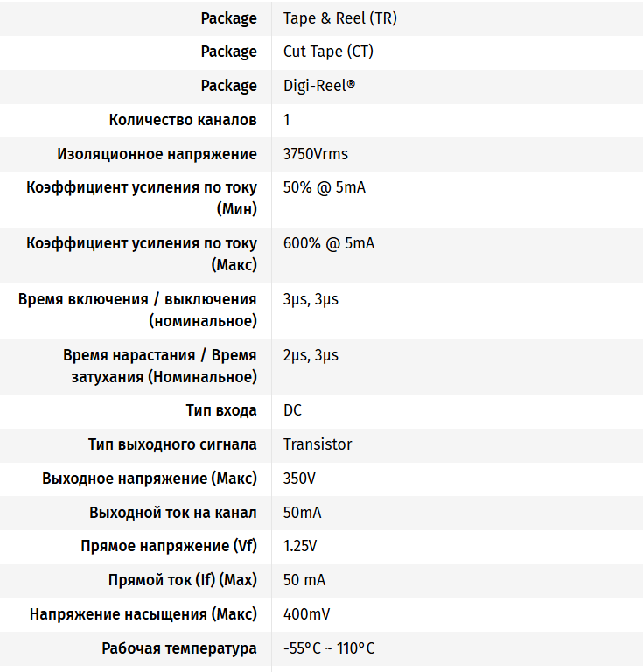Image resolution: width=643 pixels, height=672 pixels.
Task: Click the Tape & Reel (TR) package value
Action: tap(339, 18)
